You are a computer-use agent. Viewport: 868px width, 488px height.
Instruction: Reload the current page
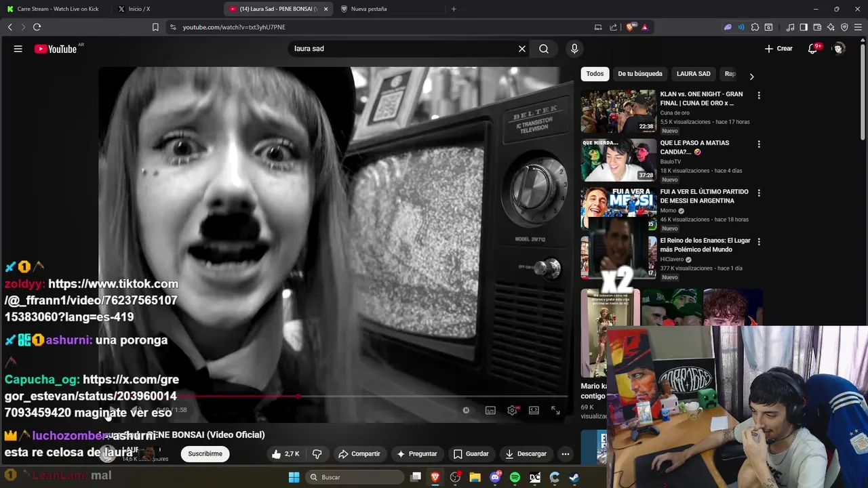pos(37,27)
